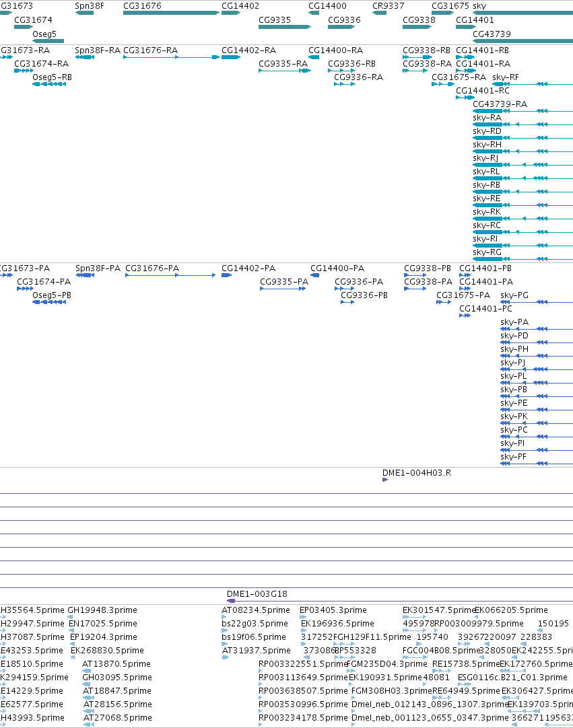
Task: Click the CG9336-RB transcript label
Action: point(351,64)
